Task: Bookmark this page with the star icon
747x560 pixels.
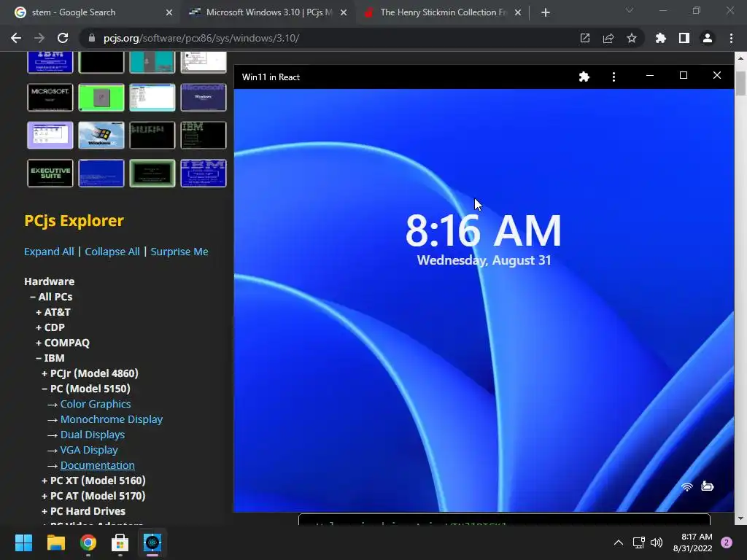Action: click(x=632, y=38)
